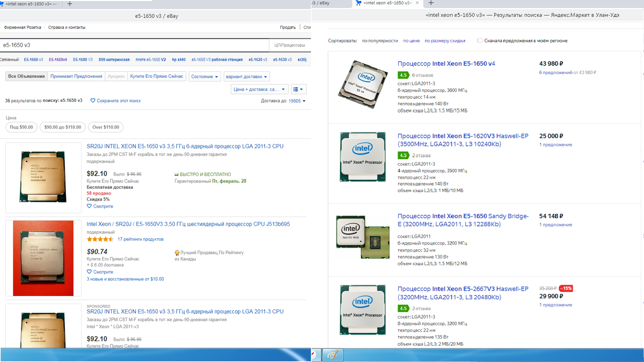Open related search hp z440
Screen dimensions: 644x362
[179, 60]
